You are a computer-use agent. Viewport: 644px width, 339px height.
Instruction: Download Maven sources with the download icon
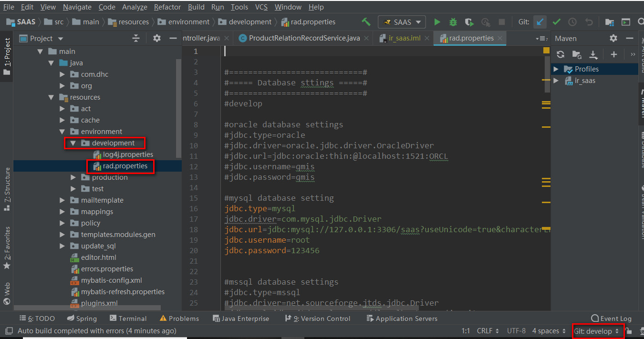(x=593, y=54)
